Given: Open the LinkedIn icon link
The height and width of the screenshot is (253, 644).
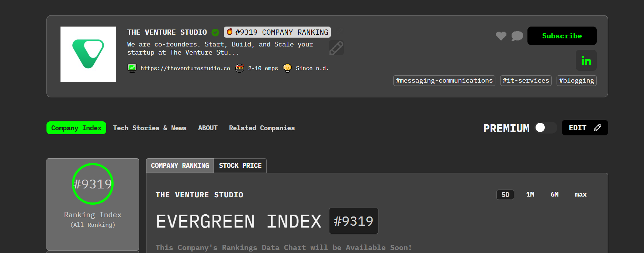Looking at the screenshot, I should tap(586, 60).
